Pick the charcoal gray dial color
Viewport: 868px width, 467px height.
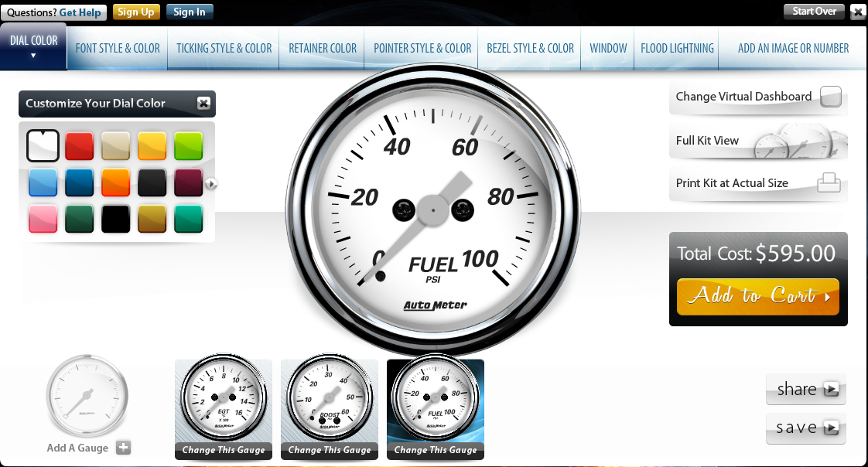click(152, 182)
